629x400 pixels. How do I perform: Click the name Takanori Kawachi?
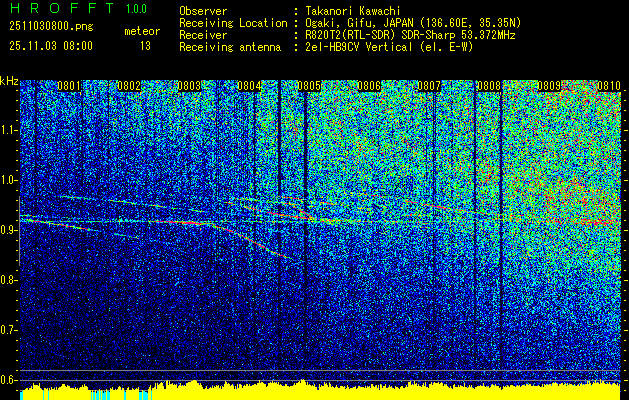point(353,11)
